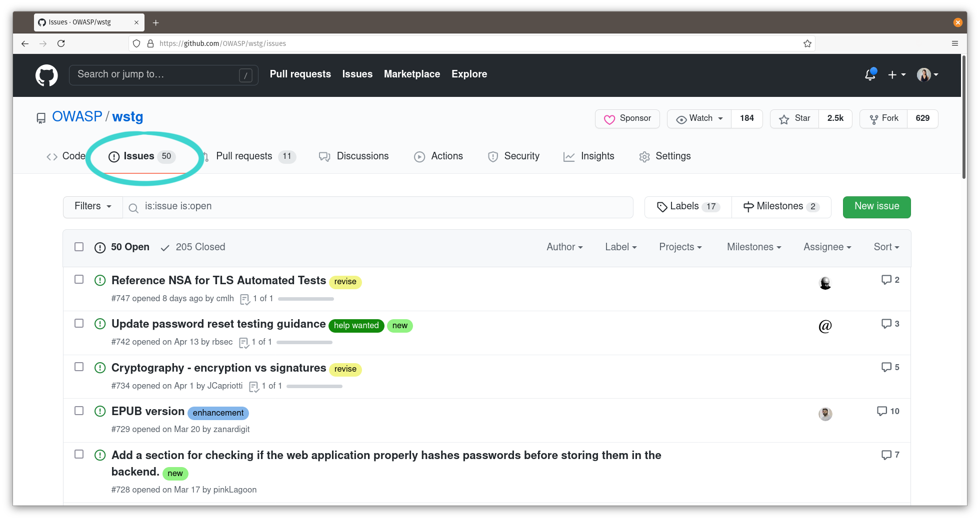
Task: Open the Milestones 2 button
Action: 781,207
